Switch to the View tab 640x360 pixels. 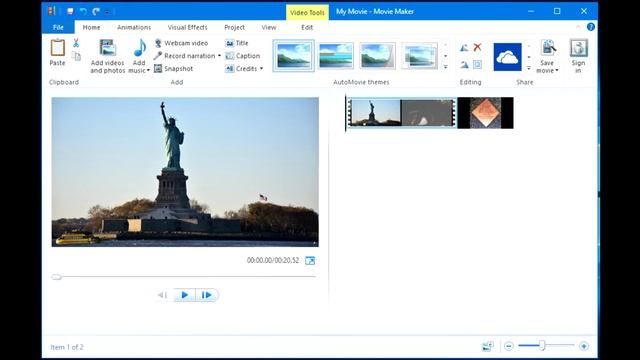[269, 27]
